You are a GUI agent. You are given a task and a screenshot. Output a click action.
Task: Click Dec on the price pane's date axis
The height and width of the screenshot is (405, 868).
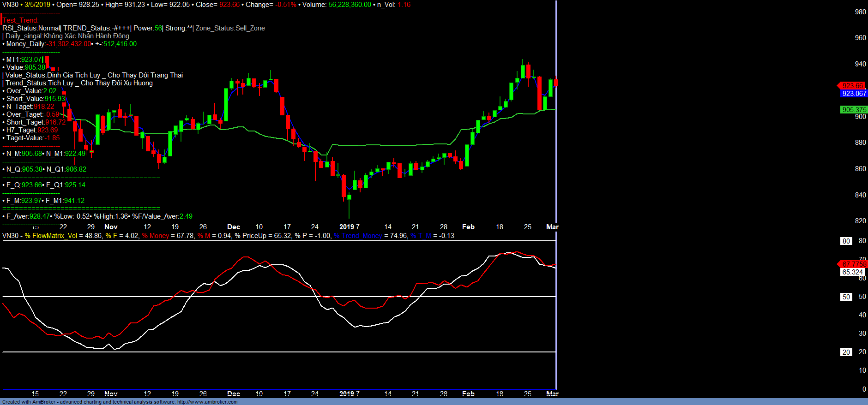click(234, 227)
